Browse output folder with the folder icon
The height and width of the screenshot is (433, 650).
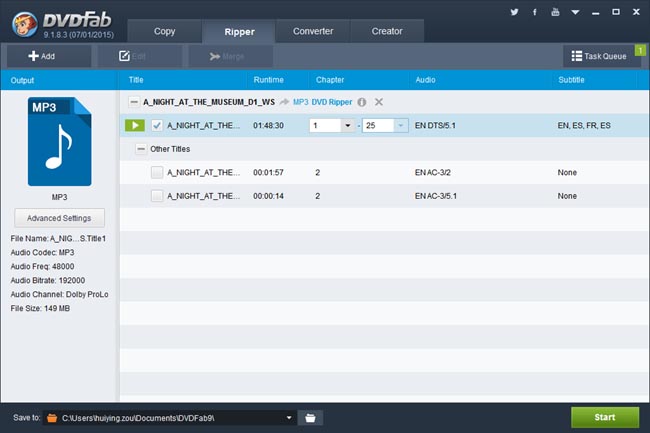click(x=310, y=418)
